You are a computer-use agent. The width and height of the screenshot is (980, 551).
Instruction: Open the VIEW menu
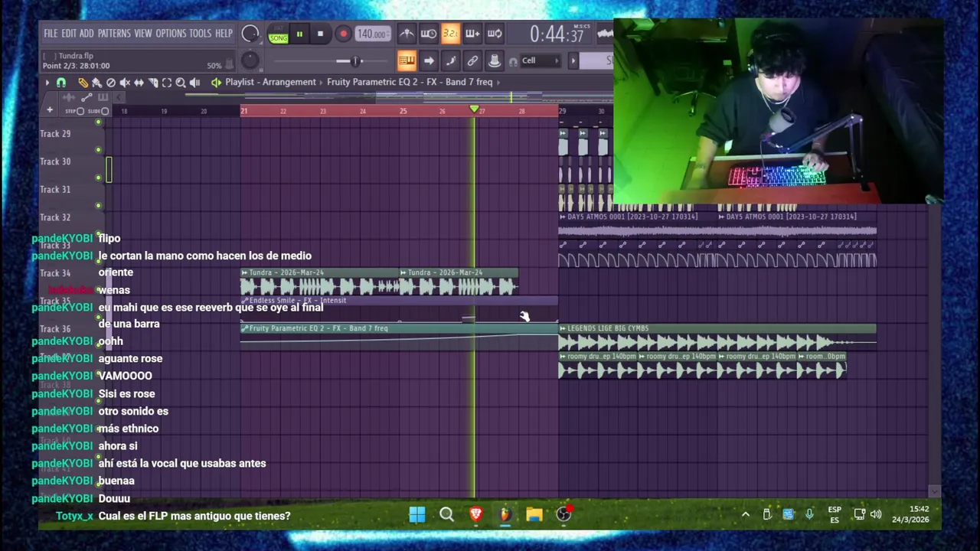[x=143, y=34]
